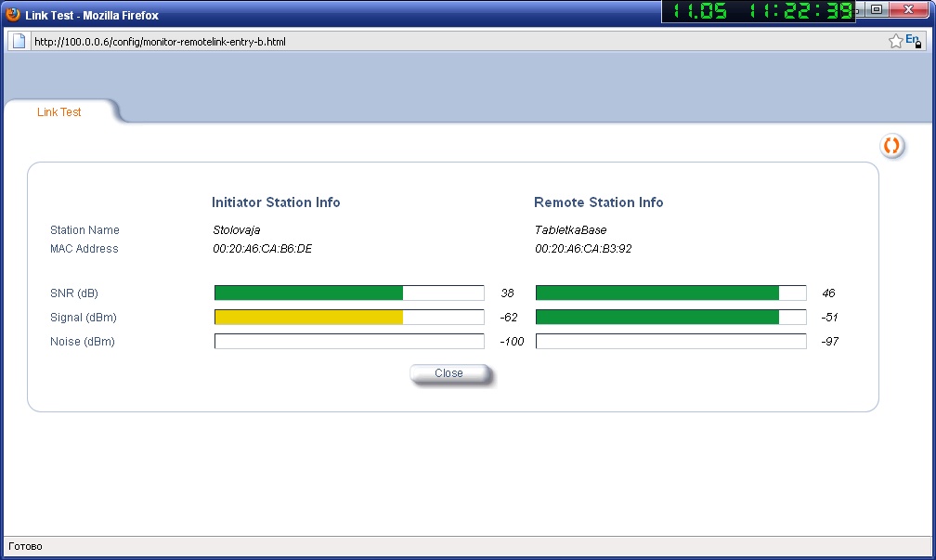The width and height of the screenshot is (936, 560).
Task: Click the orange refresh icon
Action: [x=891, y=146]
